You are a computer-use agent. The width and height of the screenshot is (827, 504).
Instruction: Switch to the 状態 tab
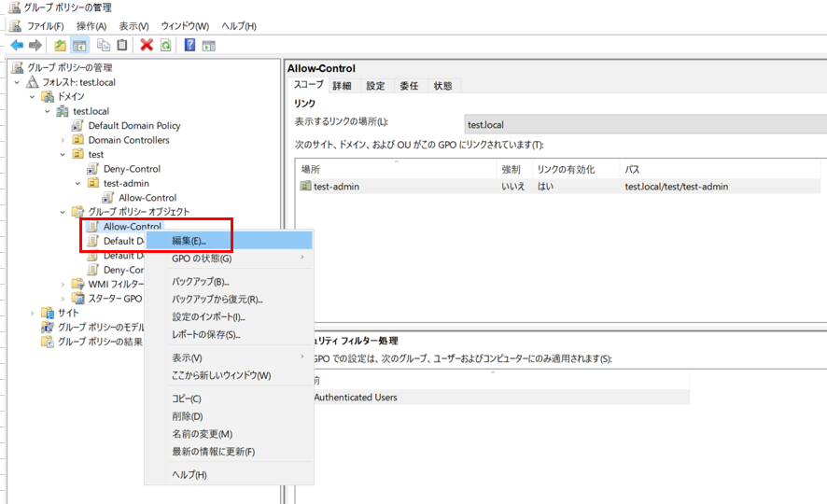coord(443,86)
